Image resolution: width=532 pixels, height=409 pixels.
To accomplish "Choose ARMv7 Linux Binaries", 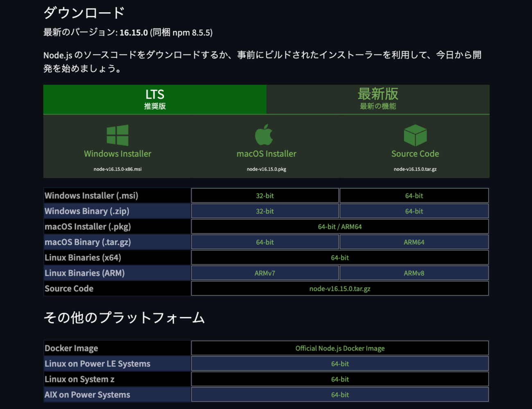I will click(x=265, y=273).
